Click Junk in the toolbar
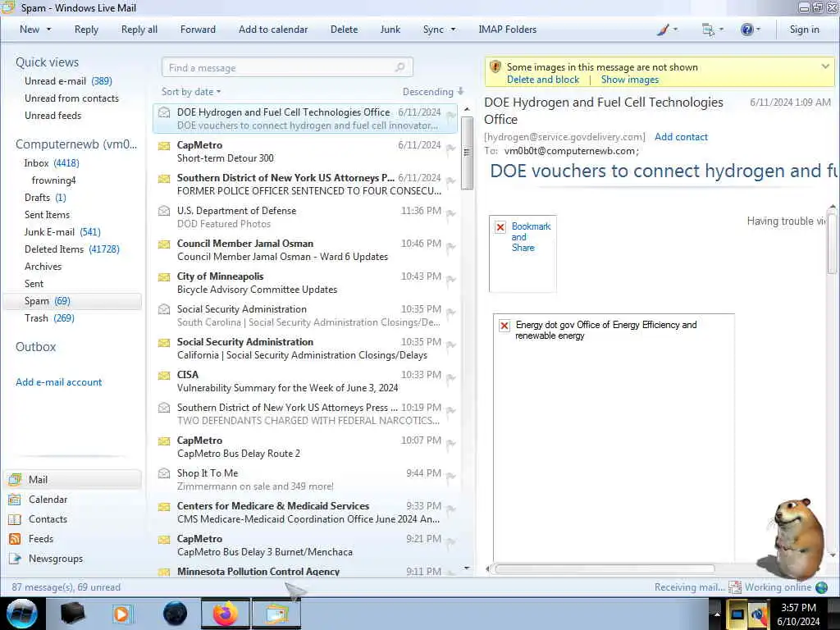Image resolution: width=840 pixels, height=630 pixels. click(x=390, y=30)
